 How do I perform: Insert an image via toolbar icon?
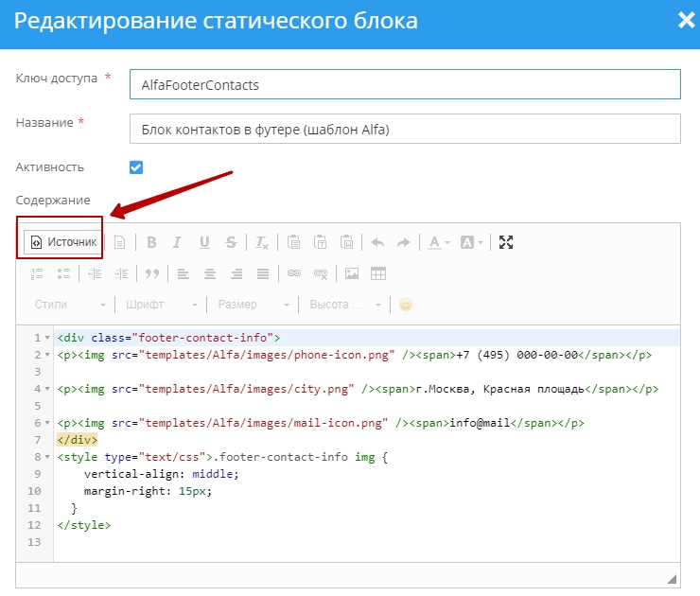click(x=352, y=273)
